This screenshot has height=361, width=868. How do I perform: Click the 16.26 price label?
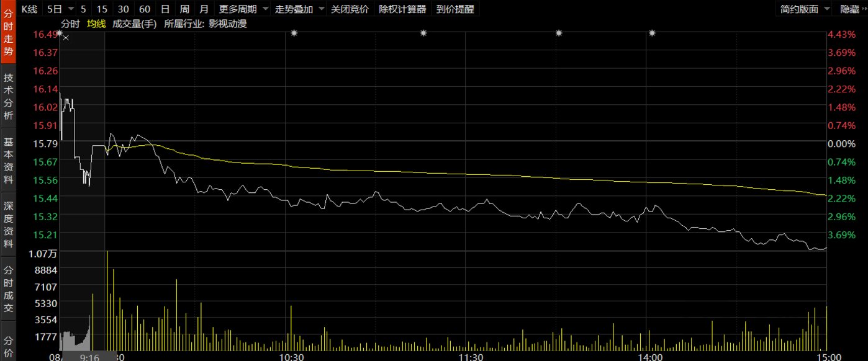click(45, 71)
